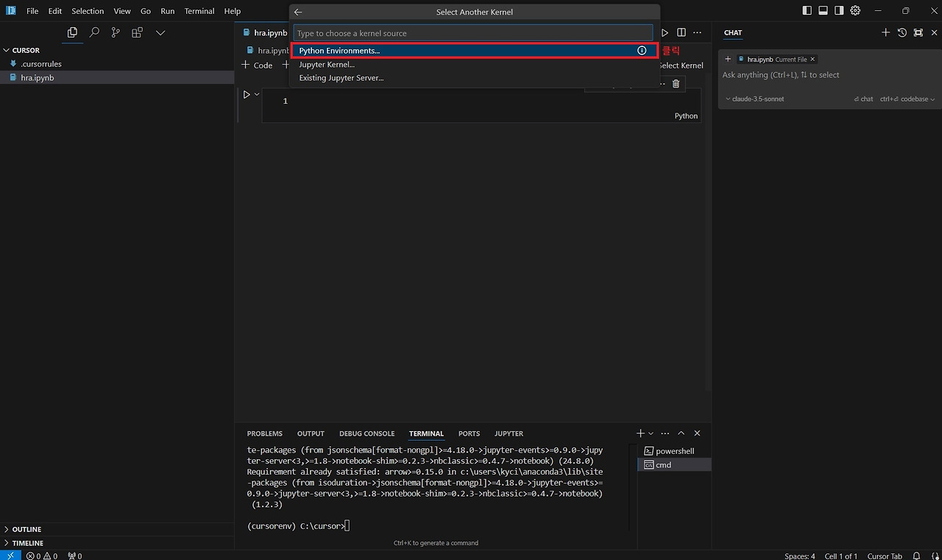This screenshot has width=942, height=560.
Task: Split the editor to the right
Action: pos(681,32)
